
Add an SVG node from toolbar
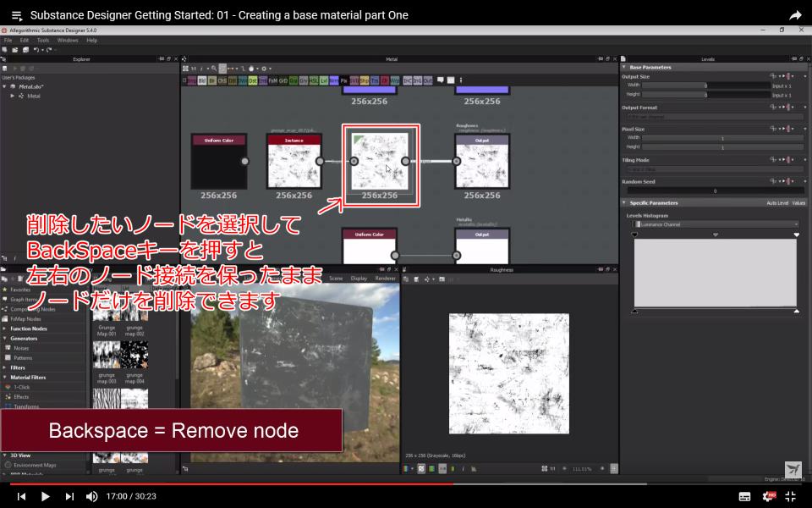coord(354,80)
